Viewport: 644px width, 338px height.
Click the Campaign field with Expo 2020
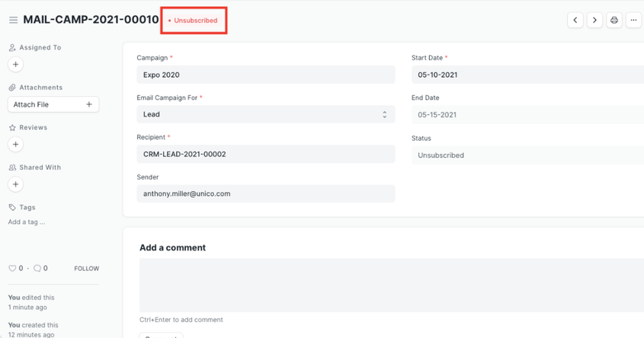265,75
